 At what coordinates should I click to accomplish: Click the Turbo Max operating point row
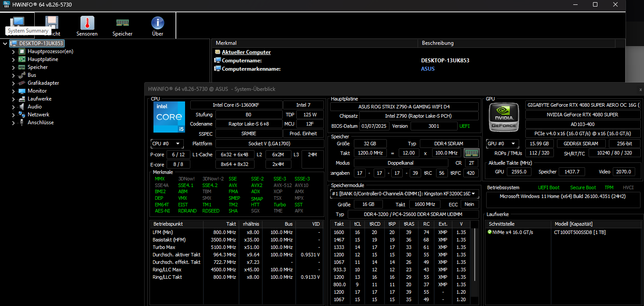236,247
